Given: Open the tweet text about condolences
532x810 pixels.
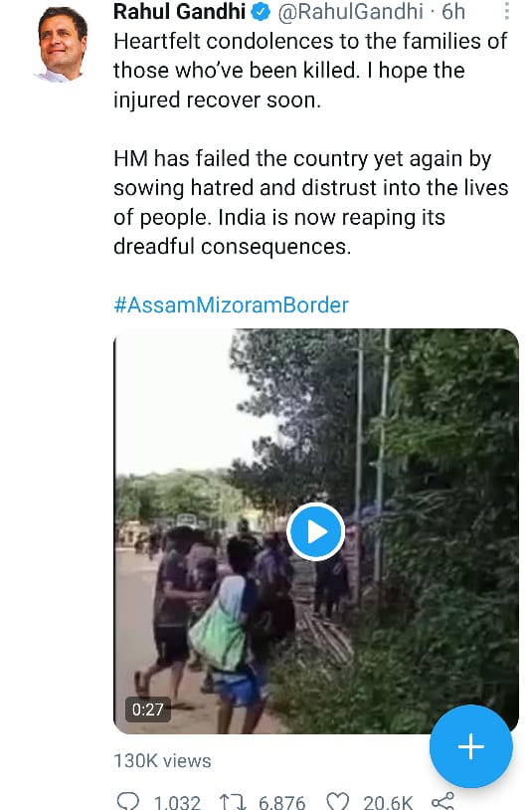Looking at the screenshot, I should pos(310,143).
